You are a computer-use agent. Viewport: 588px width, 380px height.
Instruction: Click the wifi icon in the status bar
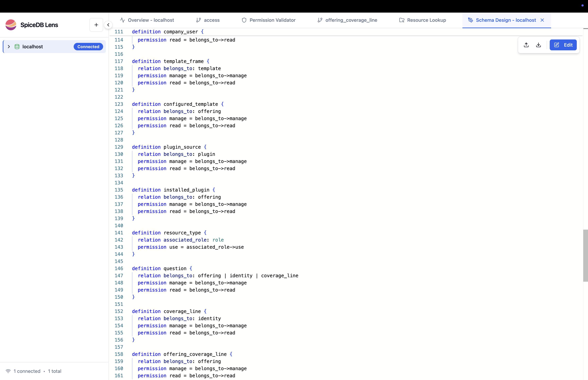8,371
